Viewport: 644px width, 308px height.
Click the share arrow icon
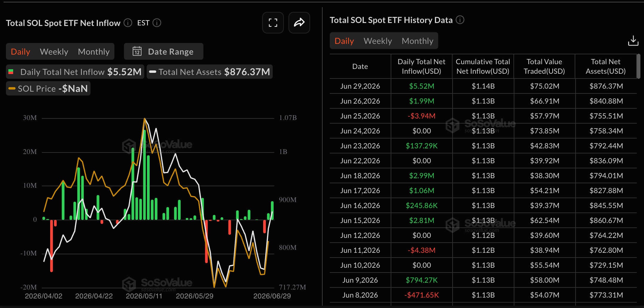pyautogui.click(x=299, y=23)
